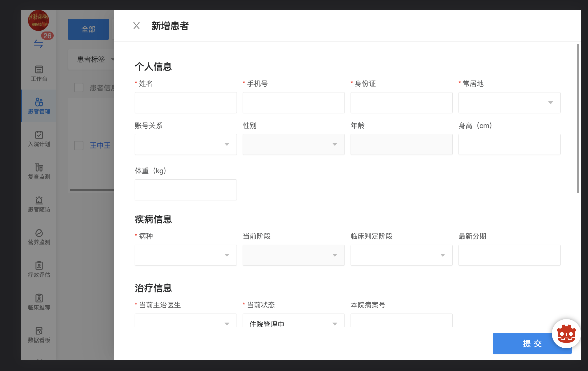Click the dialog's vertical scrollbar

pyautogui.click(x=578, y=118)
